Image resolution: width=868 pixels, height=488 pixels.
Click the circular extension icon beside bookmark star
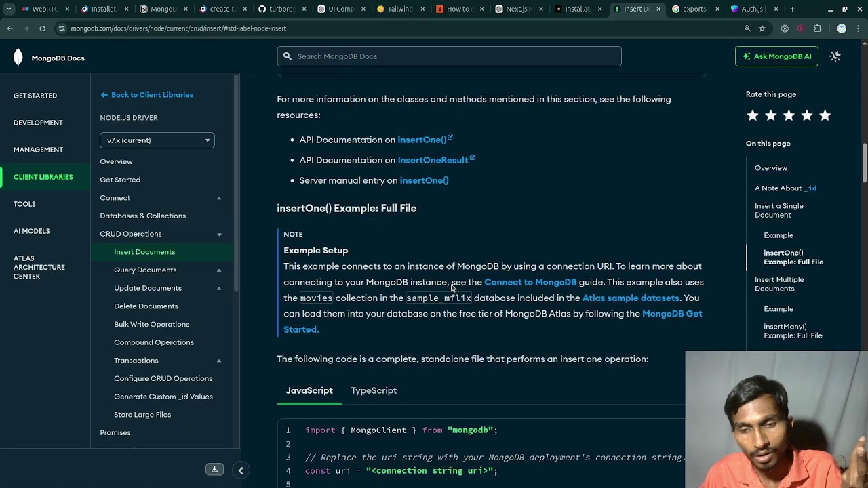[x=785, y=28]
